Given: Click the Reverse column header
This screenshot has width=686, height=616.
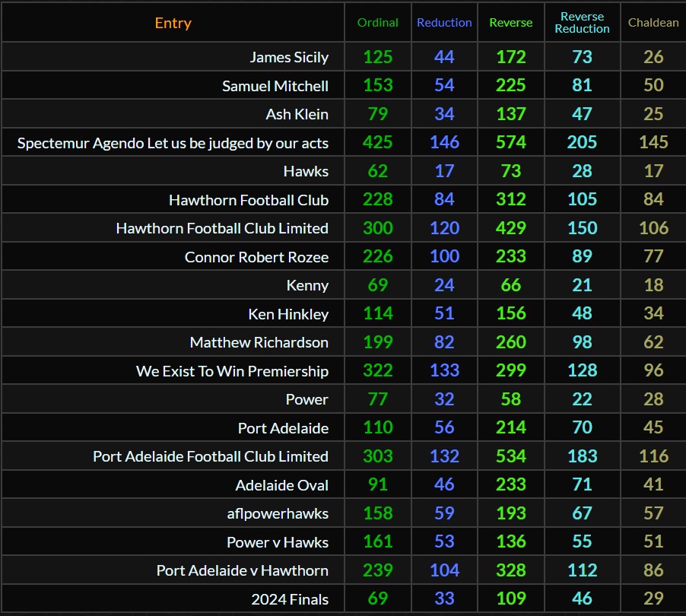Looking at the screenshot, I should pos(510,23).
